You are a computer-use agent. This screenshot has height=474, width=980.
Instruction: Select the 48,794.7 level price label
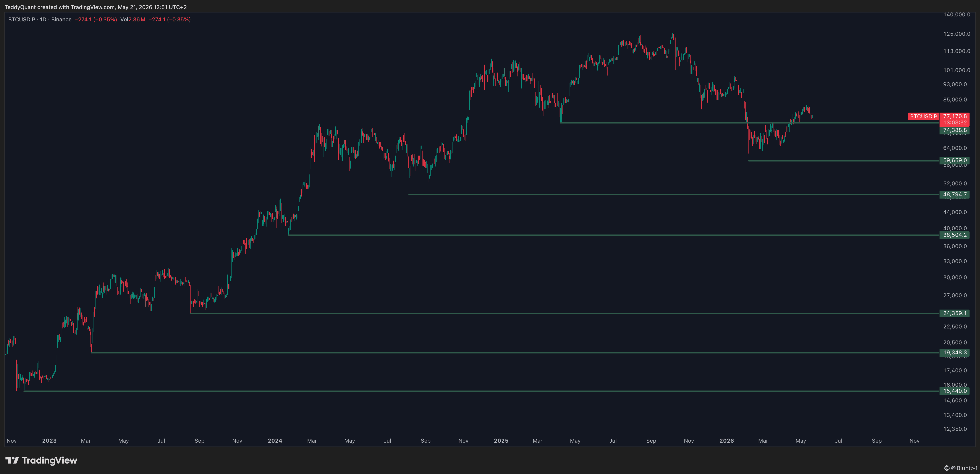coord(955,194)
